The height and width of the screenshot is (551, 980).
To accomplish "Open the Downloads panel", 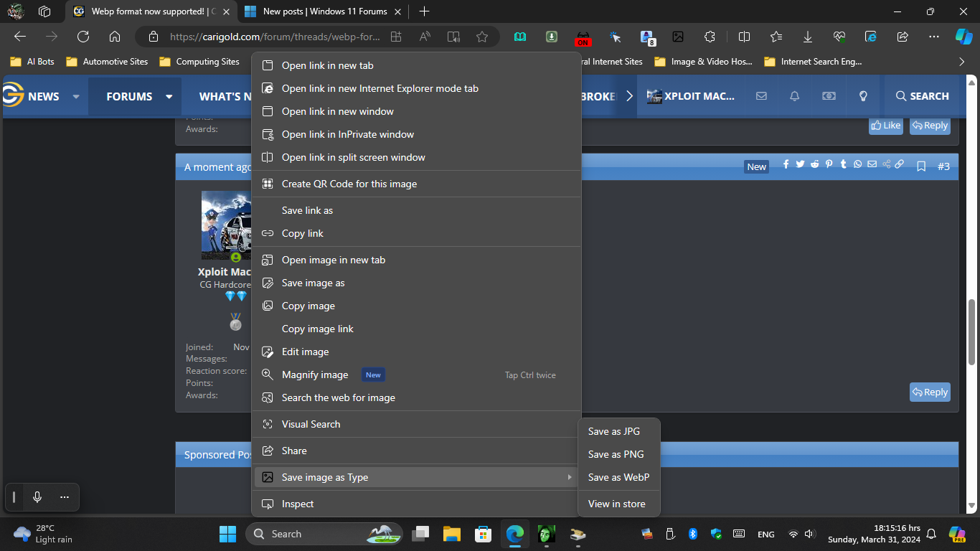I will pyautogui.click(x=808, y=37).
